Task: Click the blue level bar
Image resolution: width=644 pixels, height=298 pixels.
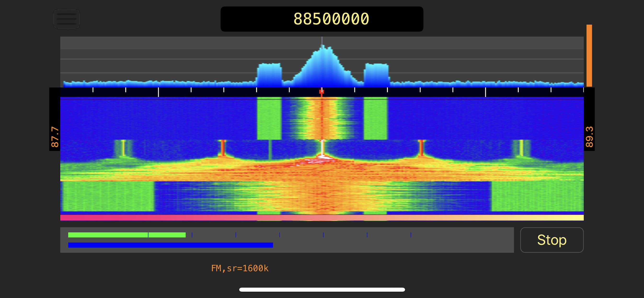Action: coord(171,245)
